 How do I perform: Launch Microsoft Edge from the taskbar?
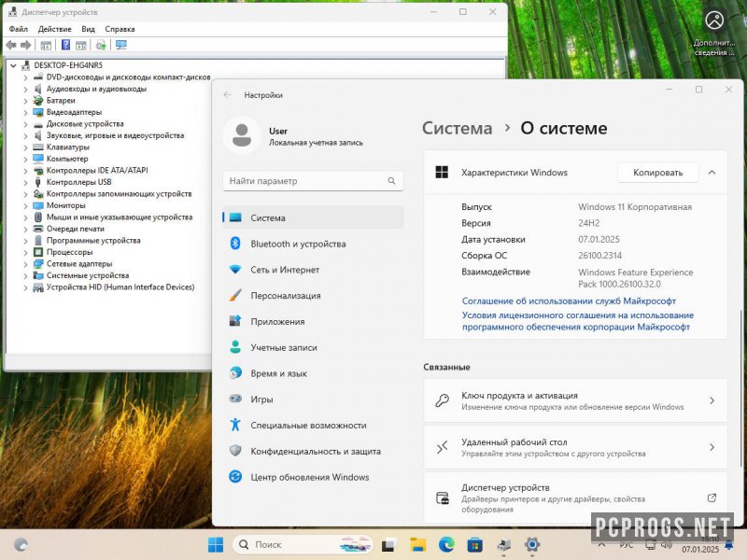point(446,544)
